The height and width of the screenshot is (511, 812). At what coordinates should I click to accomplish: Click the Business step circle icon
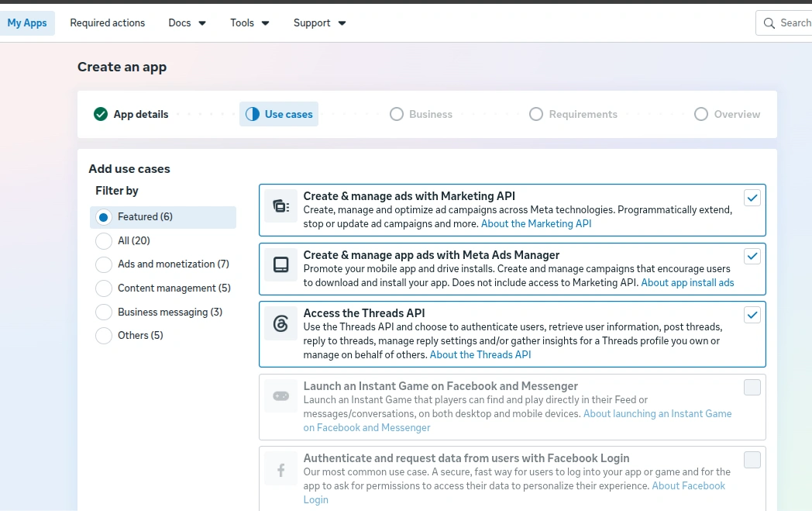[396, 114]
